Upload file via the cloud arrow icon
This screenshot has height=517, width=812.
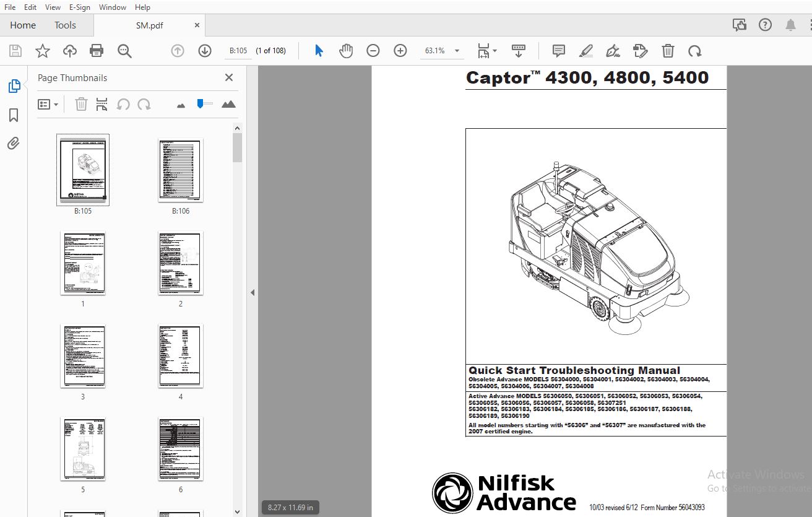70,51
